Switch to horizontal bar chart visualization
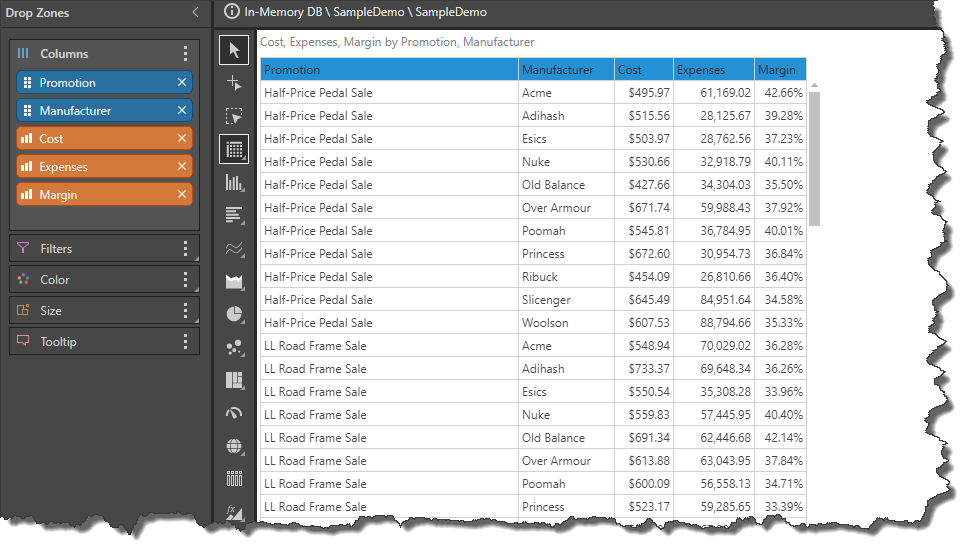Viewport: 972px width, 557px height. coord(234,215)
